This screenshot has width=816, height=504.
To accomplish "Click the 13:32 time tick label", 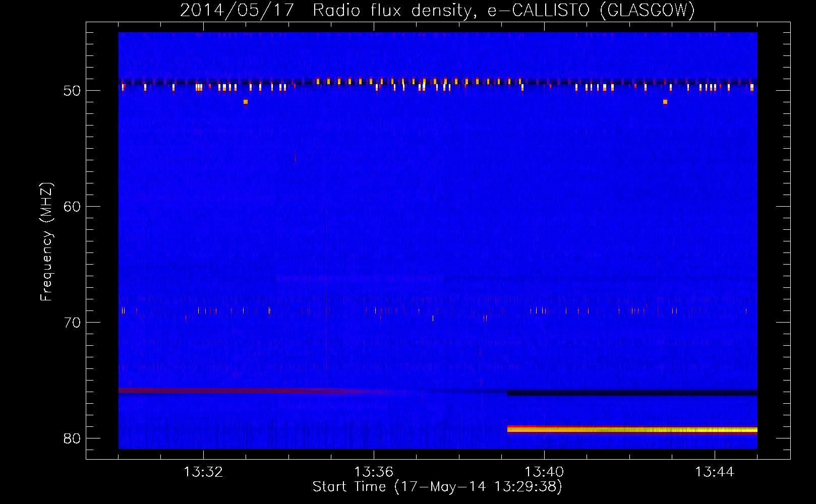I will pos(203,472).
